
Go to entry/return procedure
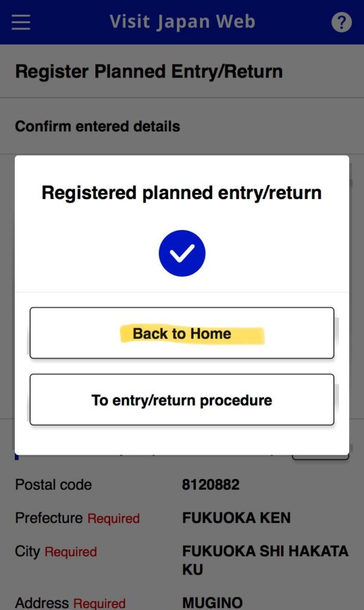[182, 400]
